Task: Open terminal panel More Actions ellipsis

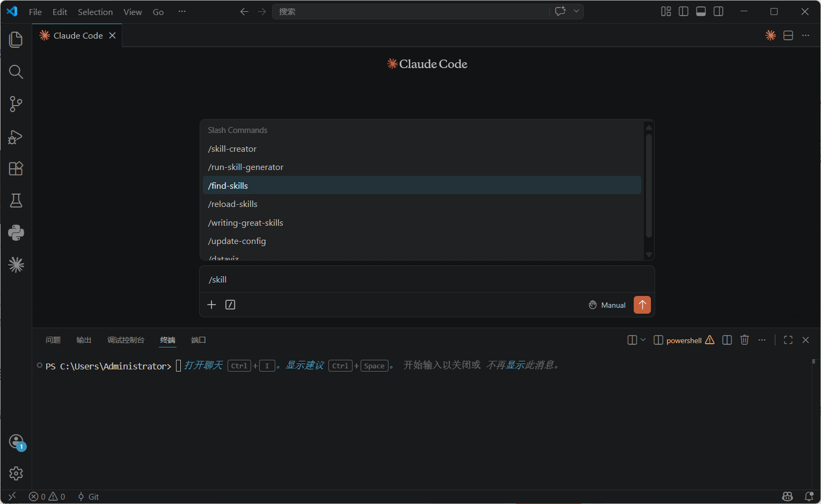Action: click(762, 340)
